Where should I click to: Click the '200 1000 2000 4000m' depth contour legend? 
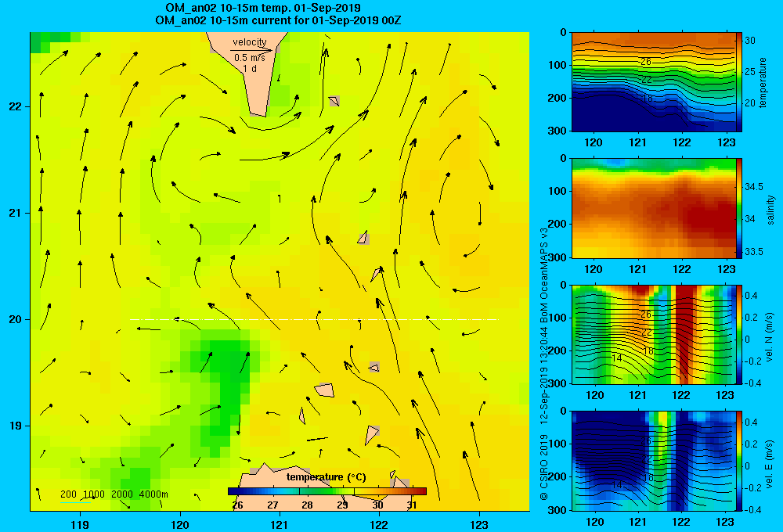point(114,494)
